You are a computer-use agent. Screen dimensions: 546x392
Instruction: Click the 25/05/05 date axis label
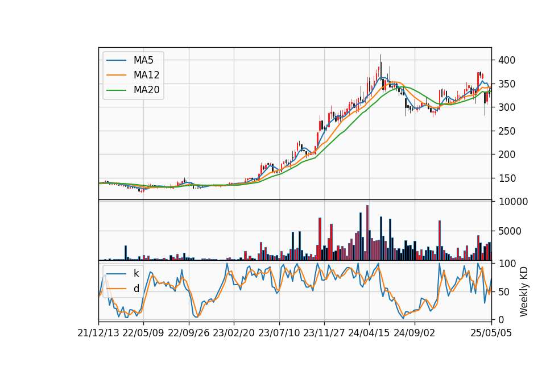point(491,333)
